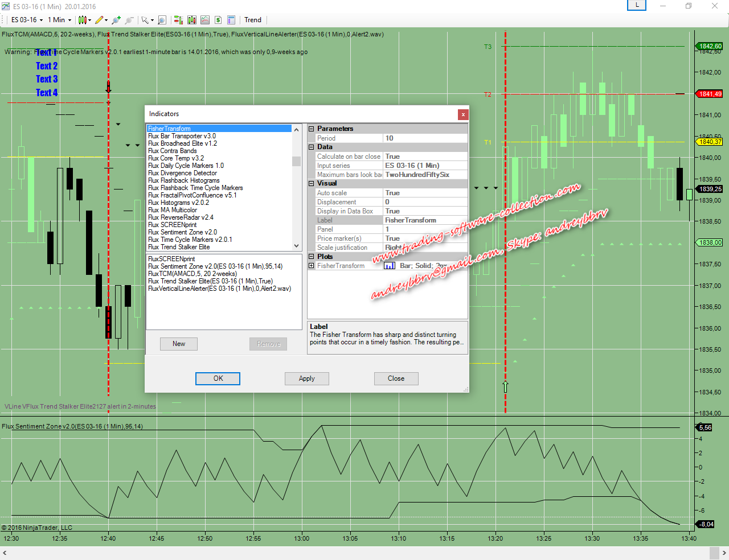Expand the FisherTransform plot row
The height and width of the screenshot is (560, 729).
coord(312,266)
